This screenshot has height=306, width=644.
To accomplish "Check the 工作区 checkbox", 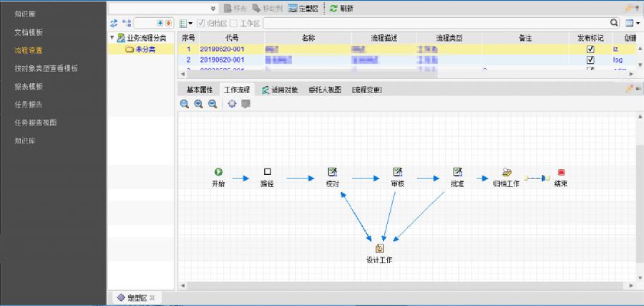I will click(234, 24).
